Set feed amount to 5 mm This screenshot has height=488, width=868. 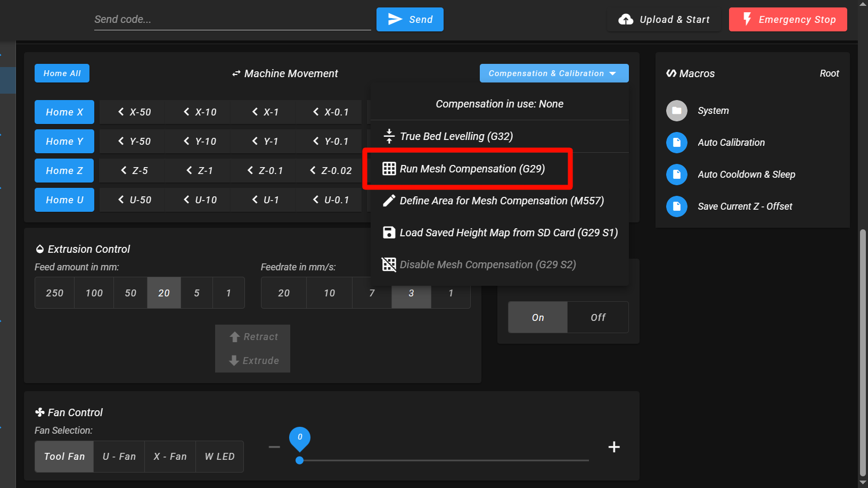pos(196,293)
